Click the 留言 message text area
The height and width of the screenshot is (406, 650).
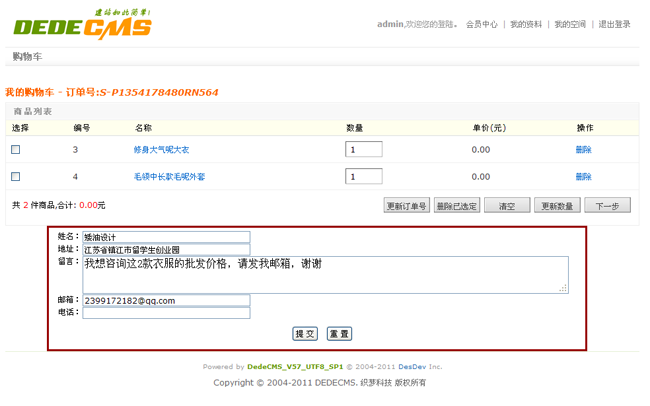tap(325, 274)
